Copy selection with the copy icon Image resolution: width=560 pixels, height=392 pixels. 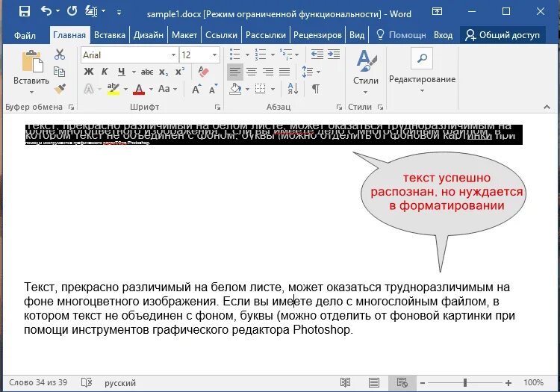click(59, 72)
